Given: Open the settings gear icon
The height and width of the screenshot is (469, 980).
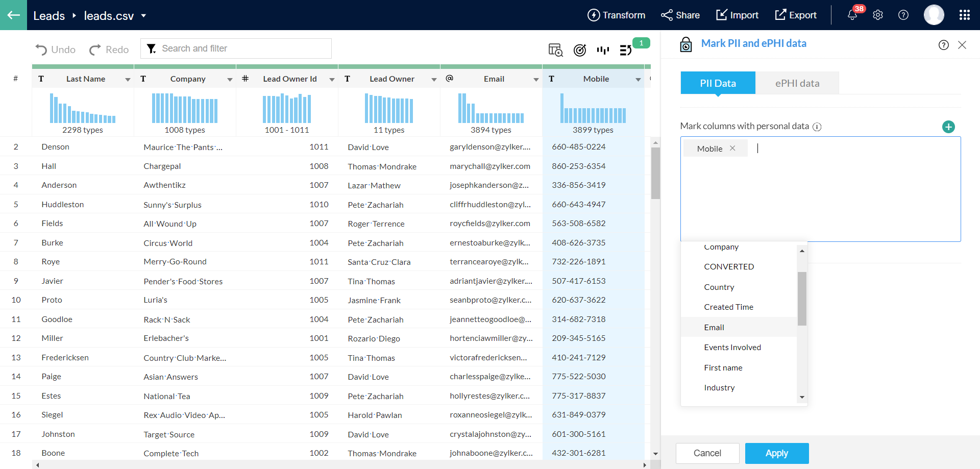Looking at the screenshot, I should pos(878,15).
